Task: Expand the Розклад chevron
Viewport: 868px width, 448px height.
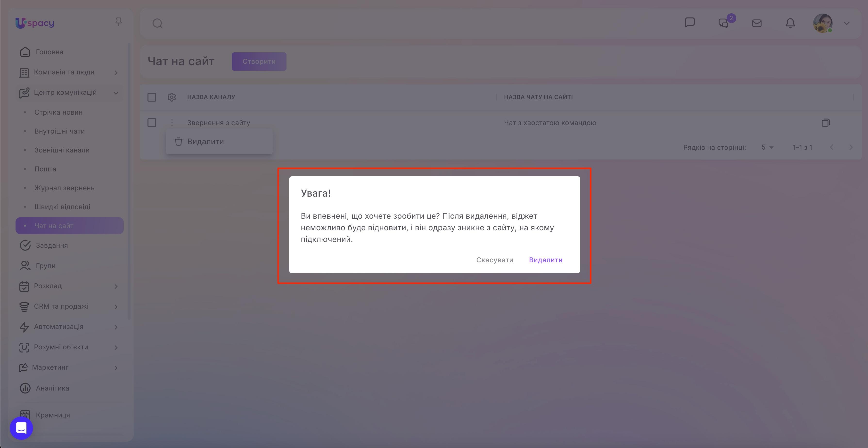Action: [116, 286]
